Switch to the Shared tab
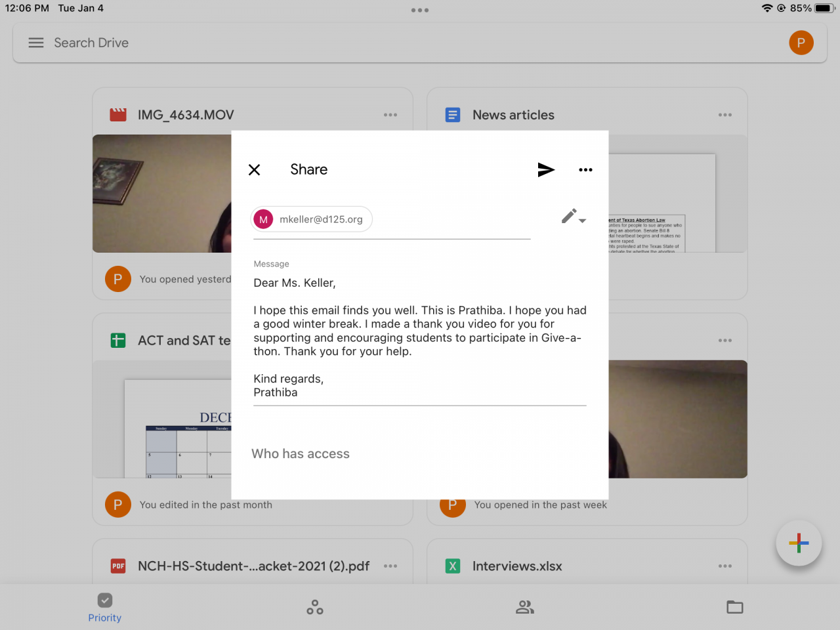The image size is (840, 630). pos(525,608)
